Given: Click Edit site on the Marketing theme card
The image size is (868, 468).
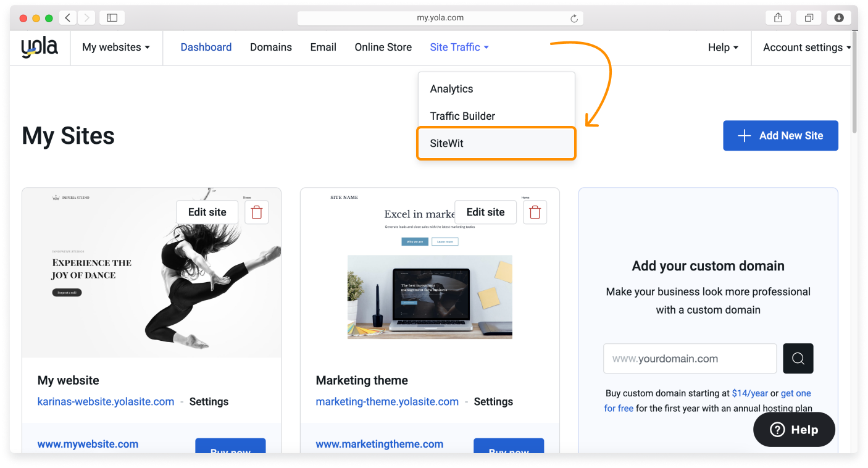Looking at the screenshot, I should coord(485,212).
